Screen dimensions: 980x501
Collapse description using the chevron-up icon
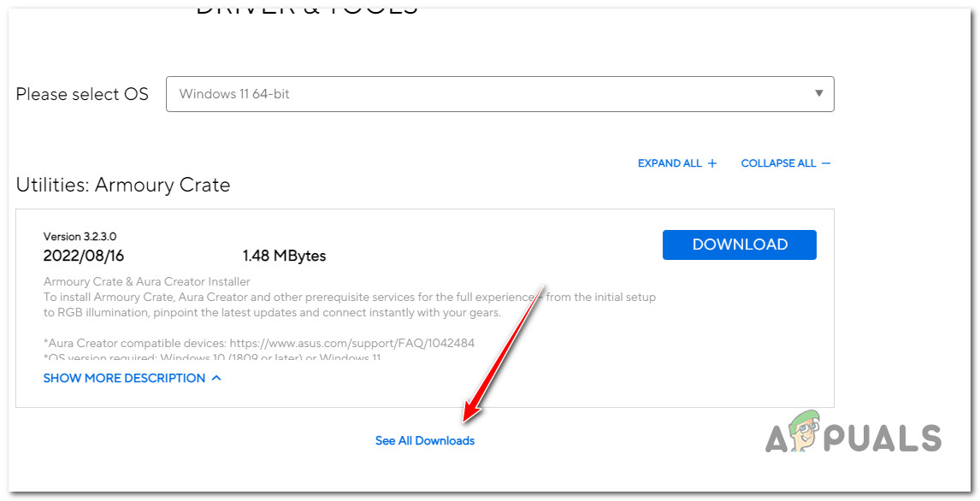pos(215,377)
